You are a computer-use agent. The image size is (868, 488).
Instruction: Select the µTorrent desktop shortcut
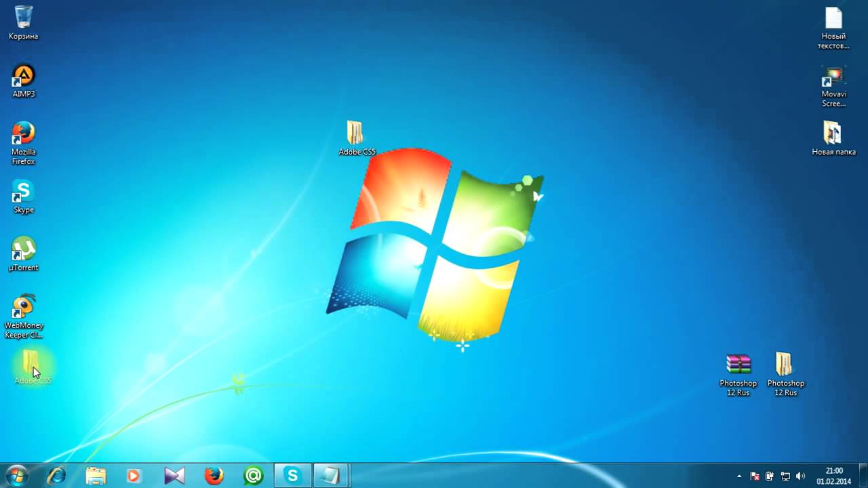click(x=23, y=254)
